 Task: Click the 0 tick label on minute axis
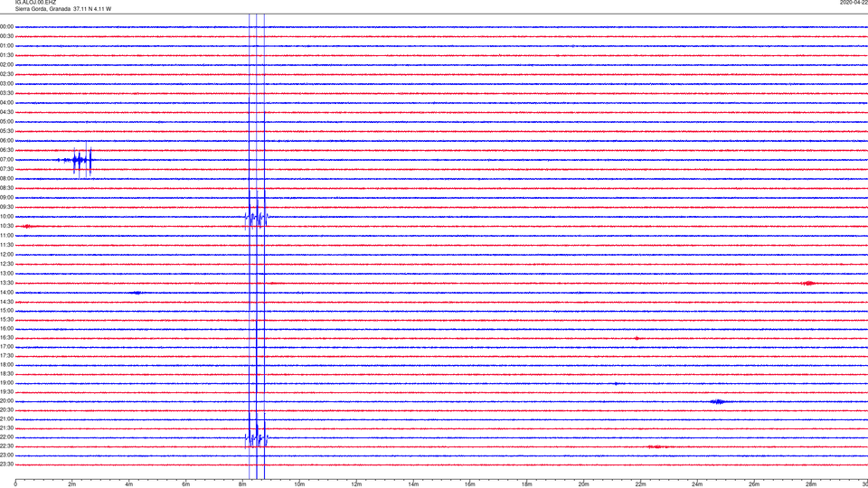(x=15, y=484)
